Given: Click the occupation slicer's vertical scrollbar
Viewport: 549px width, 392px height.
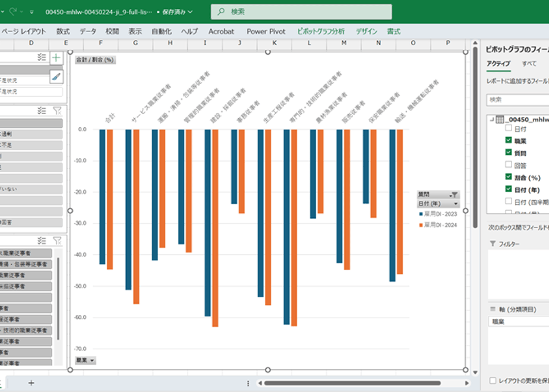Looking at the screenshot, I should [58, 299].
